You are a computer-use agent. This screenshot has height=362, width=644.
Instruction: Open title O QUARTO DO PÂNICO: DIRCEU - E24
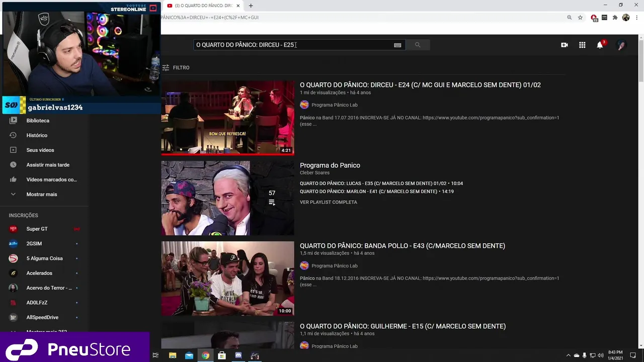[420, 85]
